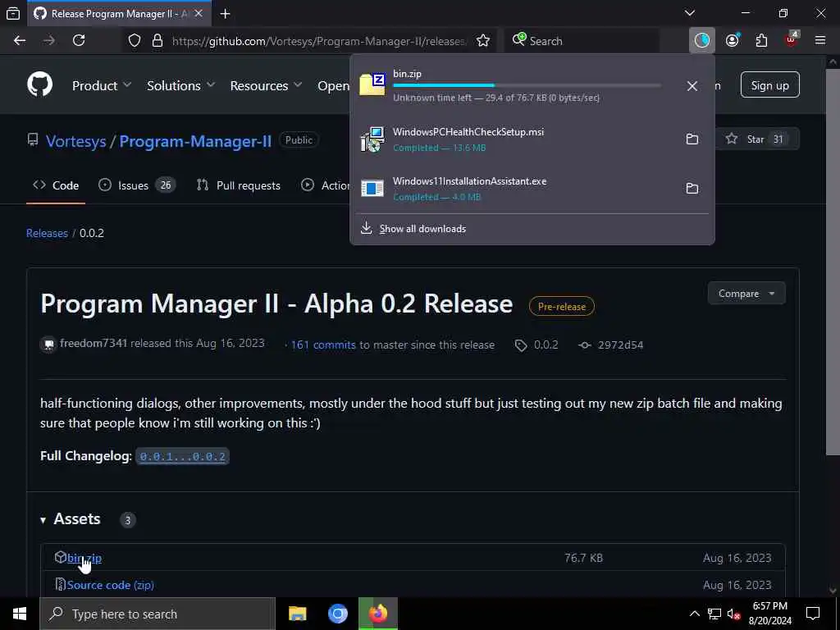Click the page vertical scrollbar

click(833, 262)
